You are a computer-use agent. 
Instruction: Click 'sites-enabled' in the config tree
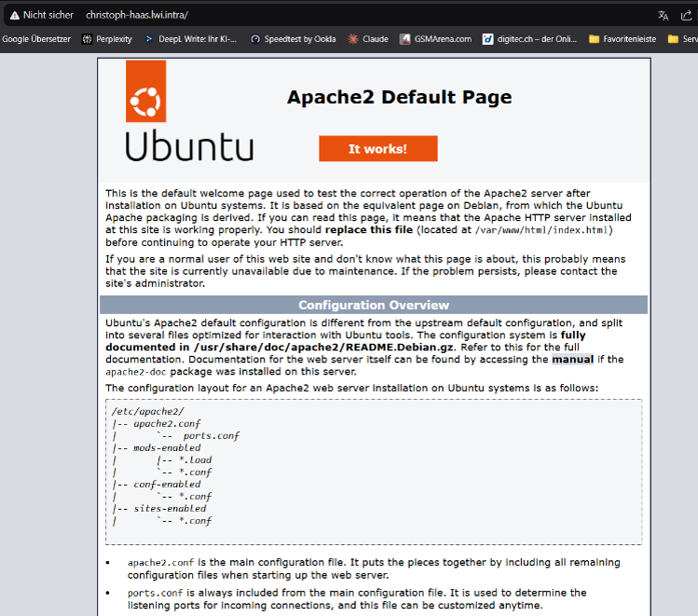tap(170, 508)
